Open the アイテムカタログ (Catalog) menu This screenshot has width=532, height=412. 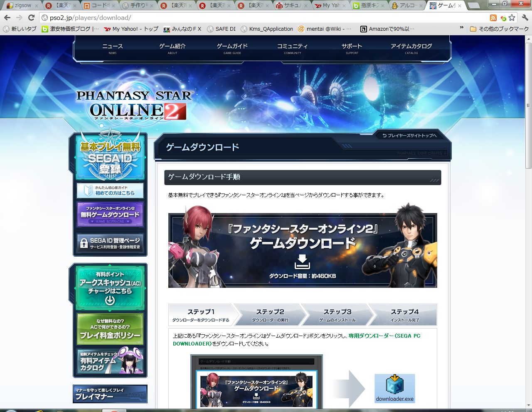[x=411, y=48]
